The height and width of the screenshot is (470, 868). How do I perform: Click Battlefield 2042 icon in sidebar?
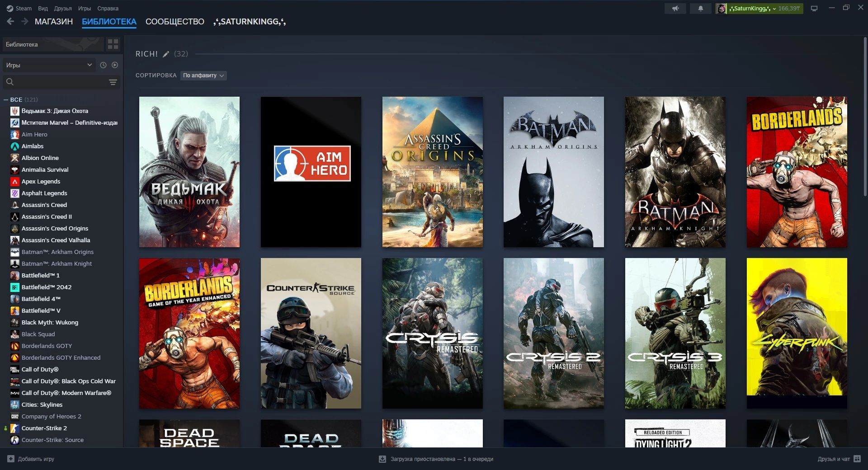pyautogui.click(x=14, y=287)
